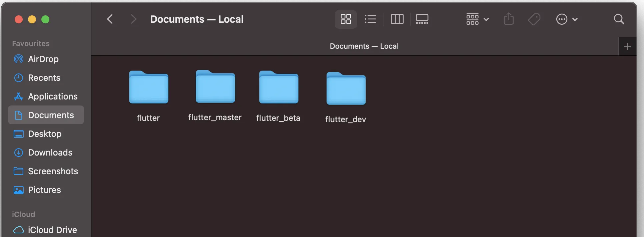Click the Share toolbar icon

pyautogui.click(x=509, y=19)
